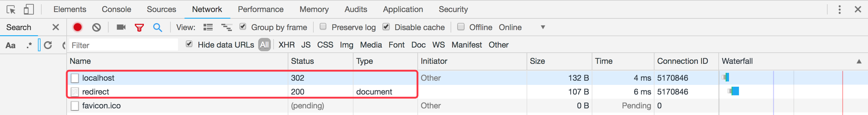
Task: Sort by the Type column header
Action: click(x=385, y=61)
